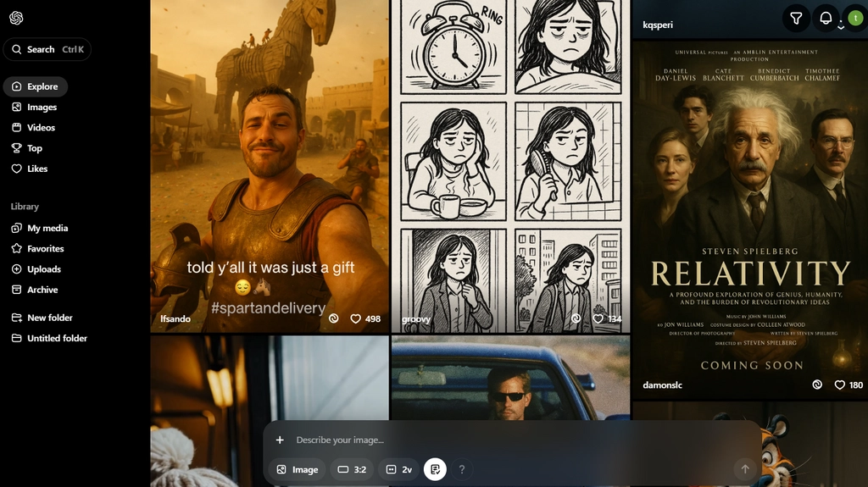Screen dimensions: 868x487
Task: Click the Top trophy icon
Action: 17,147
